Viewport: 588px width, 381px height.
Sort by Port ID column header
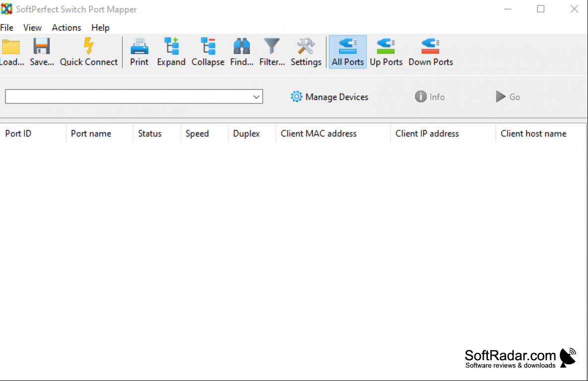[33, 133]
